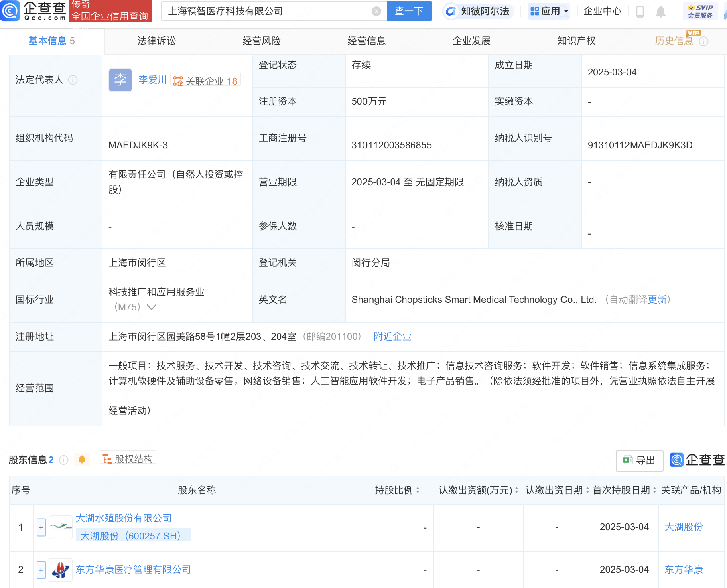
Task: Select 上海市闵行区 region value
Action: click(137, 263)
